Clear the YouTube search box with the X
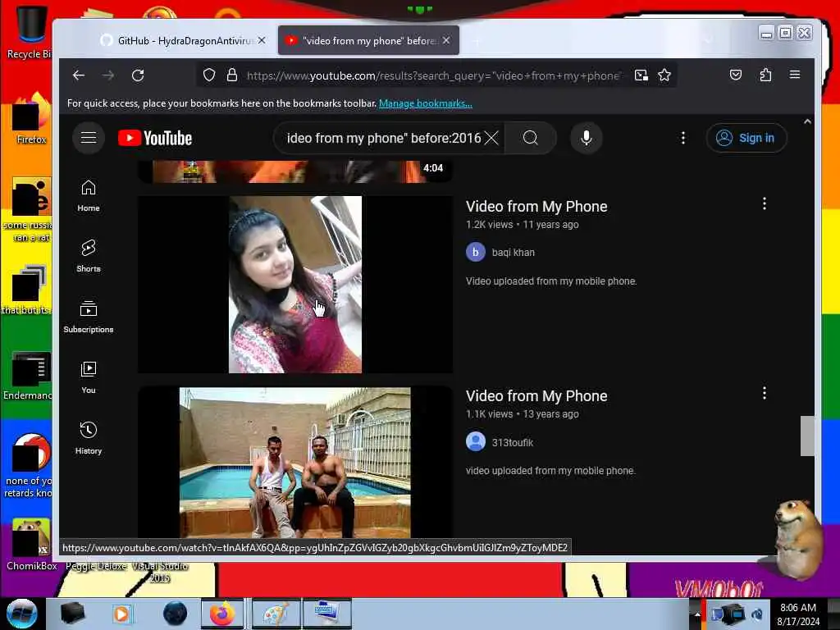840x630 pixels. [491, 138]
